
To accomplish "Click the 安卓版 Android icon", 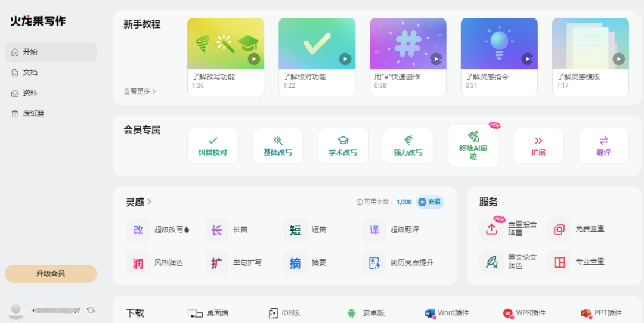I will 351,313.
